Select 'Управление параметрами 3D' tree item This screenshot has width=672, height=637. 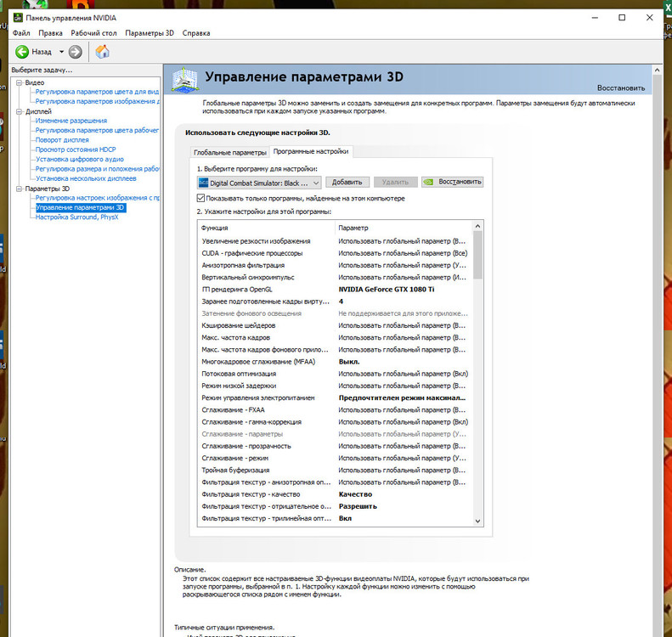(81, 207)
